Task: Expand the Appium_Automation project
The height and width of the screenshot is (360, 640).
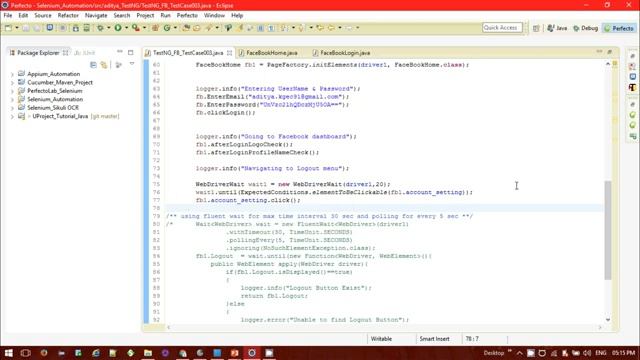Action: 12,74
